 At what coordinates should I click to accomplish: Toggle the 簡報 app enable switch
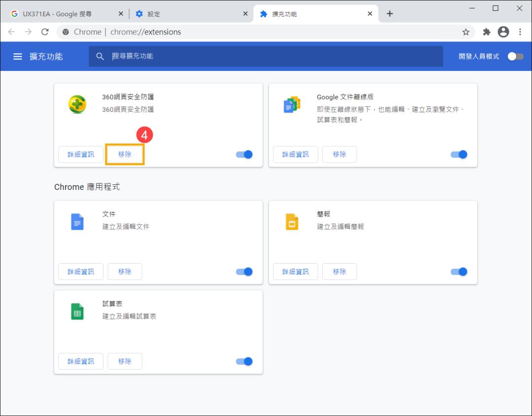(459, 272)
